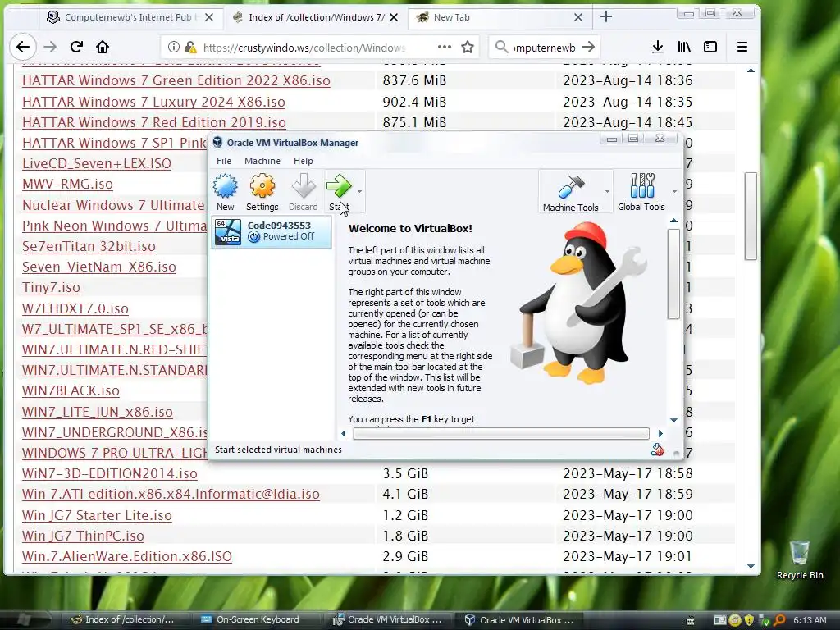The width and height of the screenshot is (840, 630).
Task: Click right arrow of VirtualBox horizontal scrollbar
Action: point(660,433)
